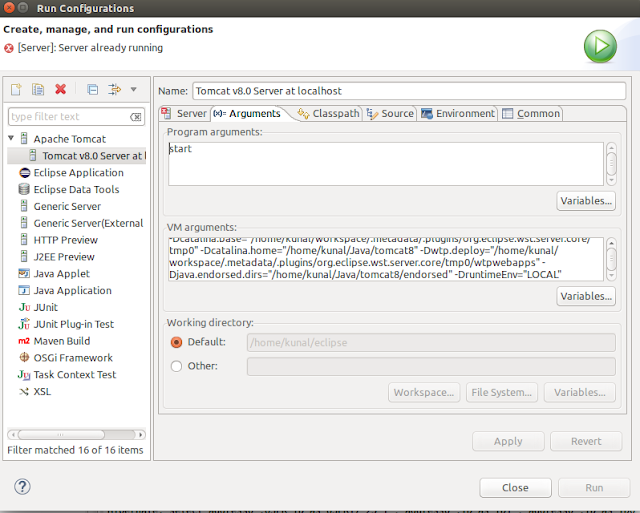Open the Common tab

(531, 113)
